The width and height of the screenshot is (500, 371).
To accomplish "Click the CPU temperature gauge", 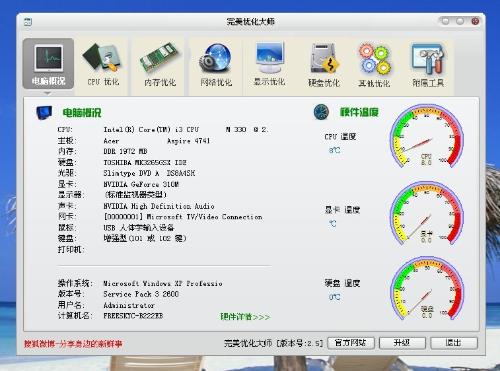I will click(426, 137).
